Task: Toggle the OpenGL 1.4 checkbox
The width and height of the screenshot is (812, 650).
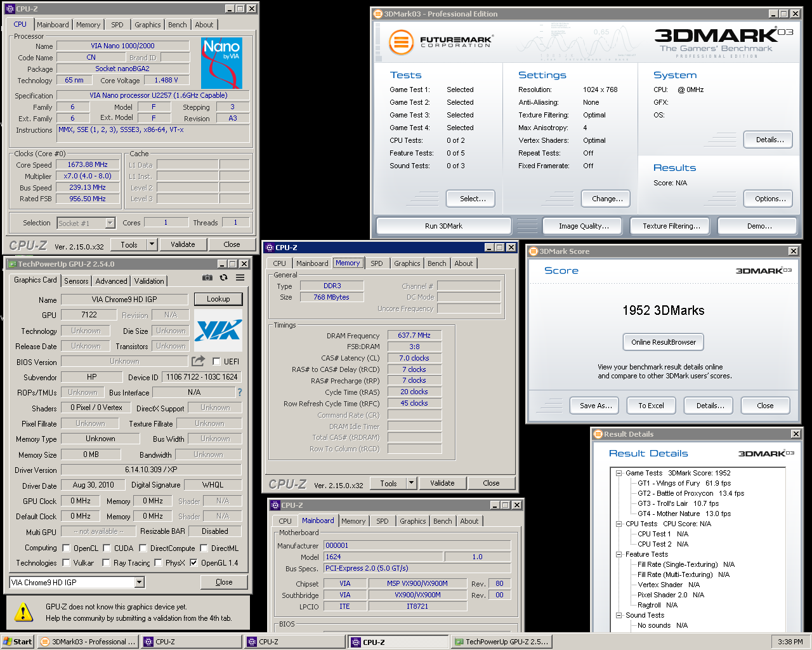Action: [193, 562]
